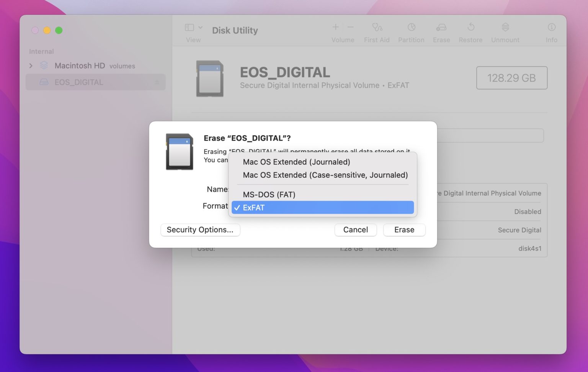Click the EOS_DIGITAL volume title
This screenshot has width=588, height=372.
[x=285, y=72]
